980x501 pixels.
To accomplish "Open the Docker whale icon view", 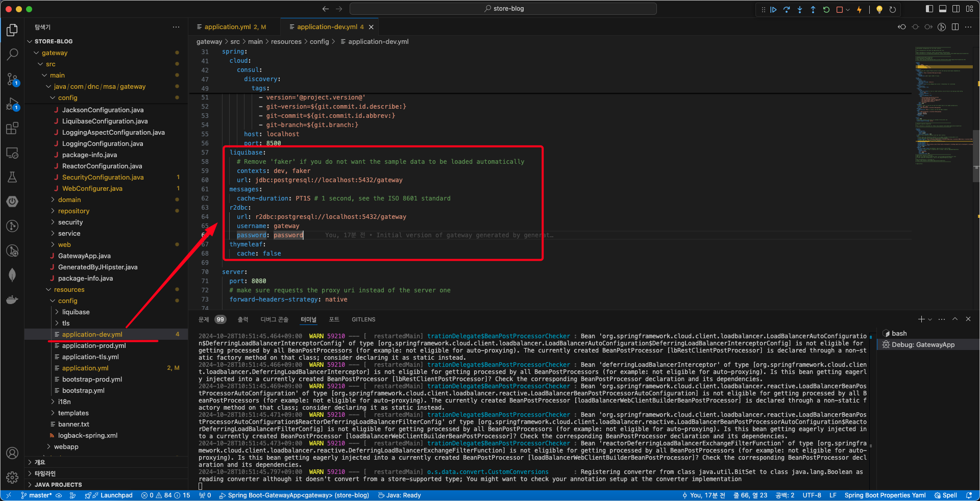I will (12, 299).
